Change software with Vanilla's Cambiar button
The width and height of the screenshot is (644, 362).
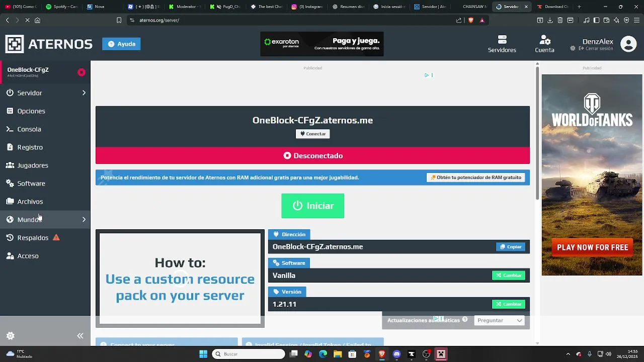click(509, 276)
